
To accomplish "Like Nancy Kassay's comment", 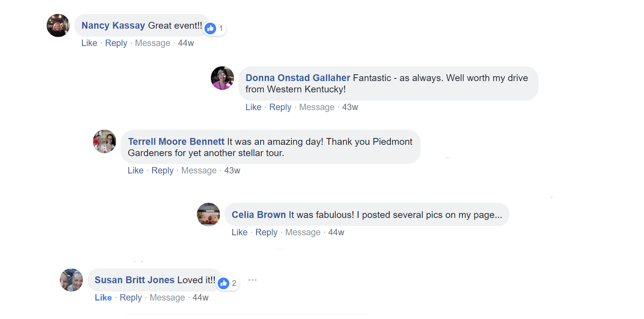I will coord(89,43).
